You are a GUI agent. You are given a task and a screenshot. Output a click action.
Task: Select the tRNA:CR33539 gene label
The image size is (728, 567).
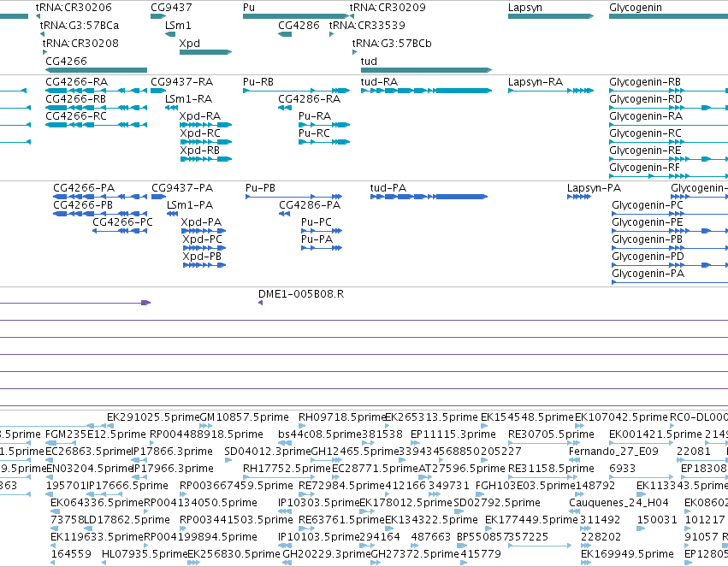click(367, 26)
